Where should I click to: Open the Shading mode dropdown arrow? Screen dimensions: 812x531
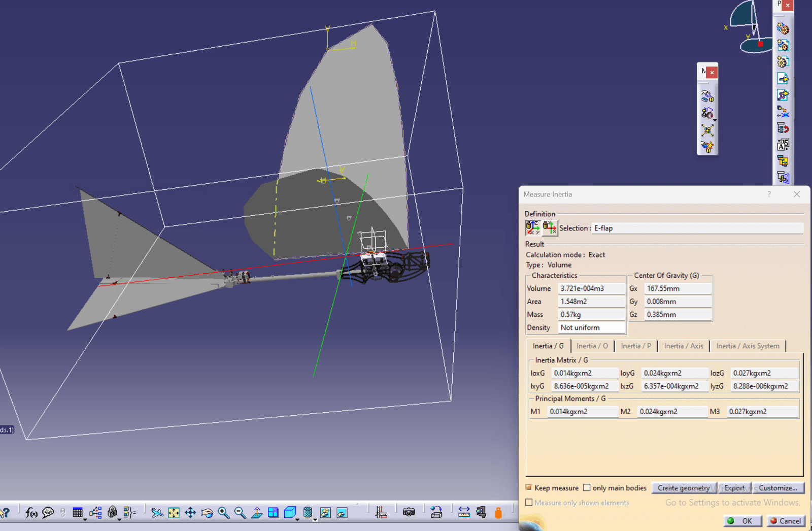pos(315,519)
